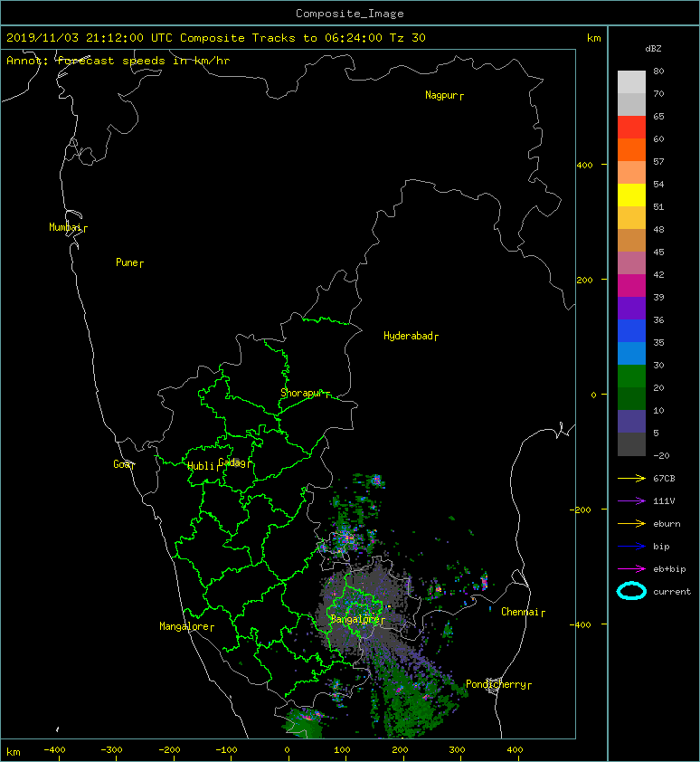700x762 pixels.
Task: Click the '200' tick on right vertical axis
Action: (x=585, y=280)
